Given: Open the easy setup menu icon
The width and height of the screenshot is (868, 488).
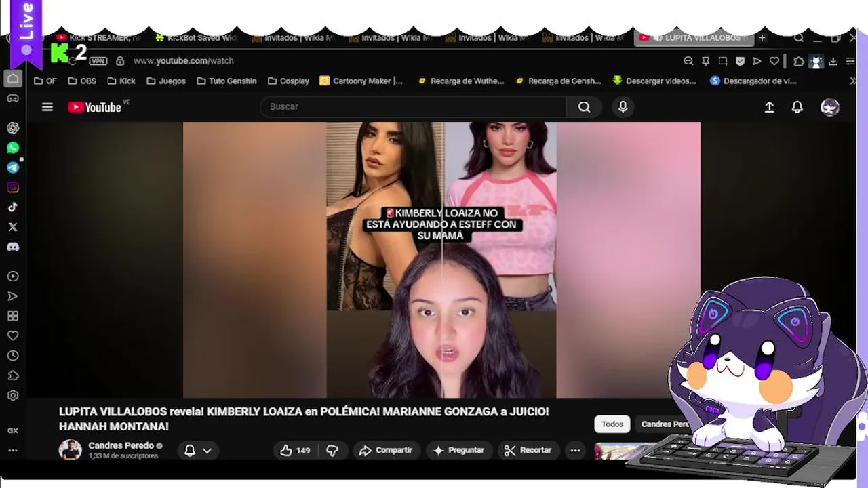Looking at the screenshot, I should 850,61.
